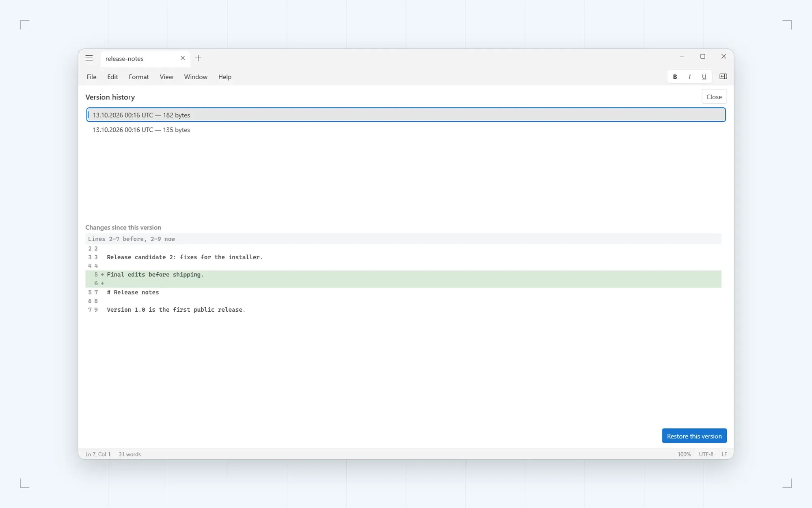
Task: Click 'Version 1.0 is the first public release.' line
Action: pyautogui.click(x=403, y=310)
